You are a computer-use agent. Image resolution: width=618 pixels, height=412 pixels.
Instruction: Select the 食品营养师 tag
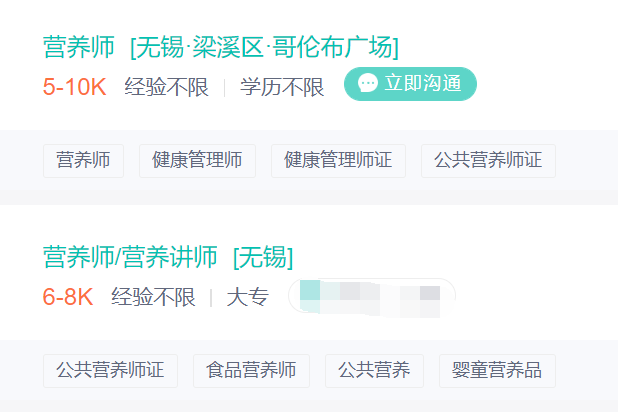(251, 371)
